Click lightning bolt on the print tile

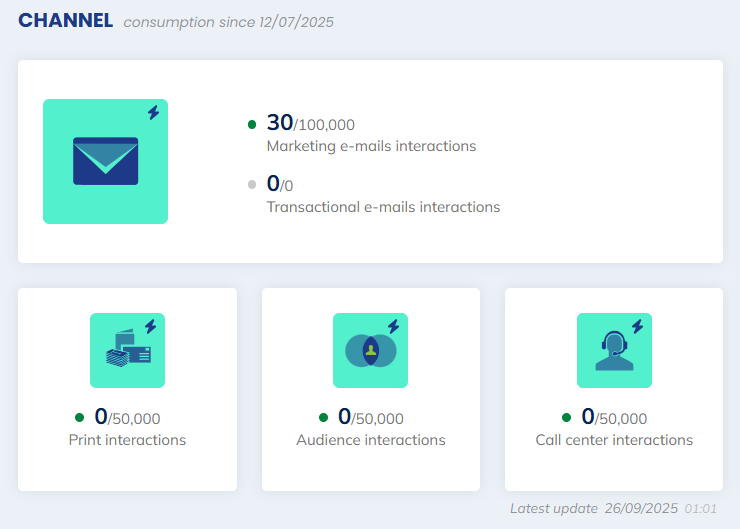[x=150, y=326]
